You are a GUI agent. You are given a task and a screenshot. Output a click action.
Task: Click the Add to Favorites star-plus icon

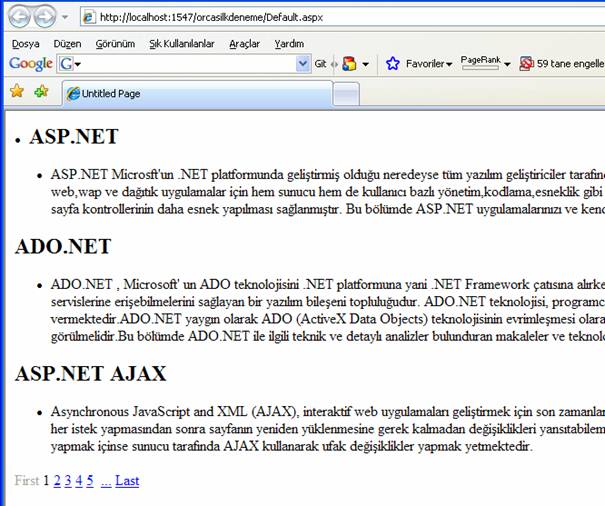click(41, 92)
